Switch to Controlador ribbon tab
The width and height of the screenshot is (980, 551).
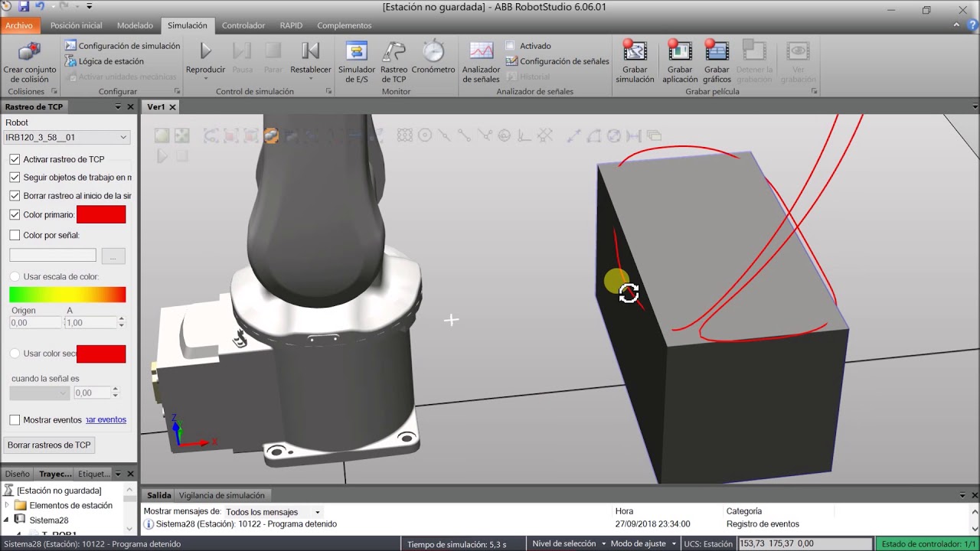(x=243, y=25)
